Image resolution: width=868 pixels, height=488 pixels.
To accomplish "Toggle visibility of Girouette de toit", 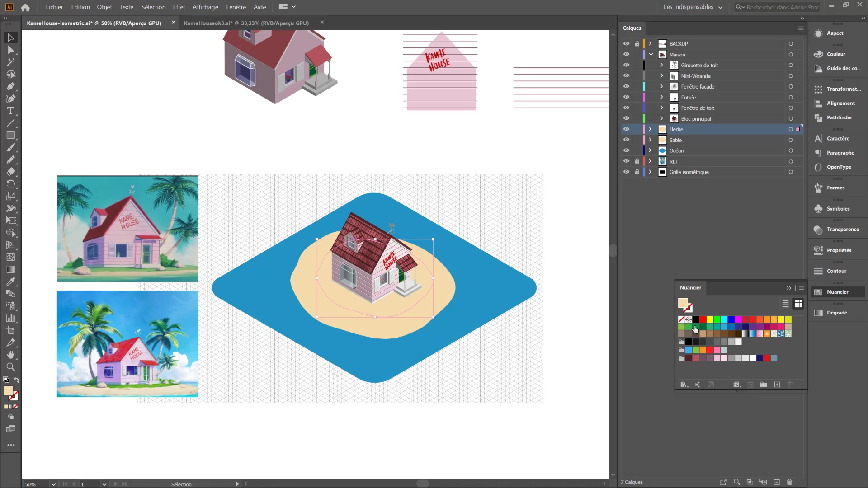I will [x=626, y=65].
